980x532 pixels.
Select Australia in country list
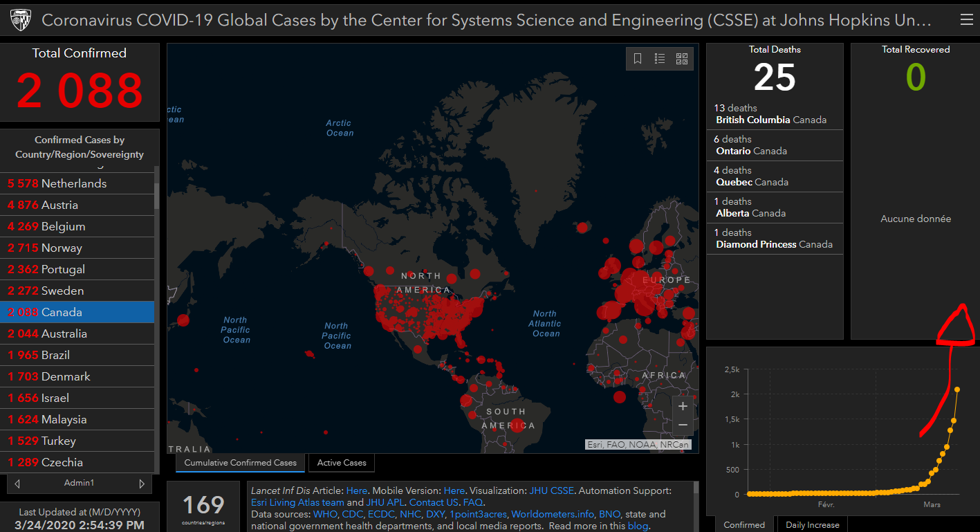77,333
